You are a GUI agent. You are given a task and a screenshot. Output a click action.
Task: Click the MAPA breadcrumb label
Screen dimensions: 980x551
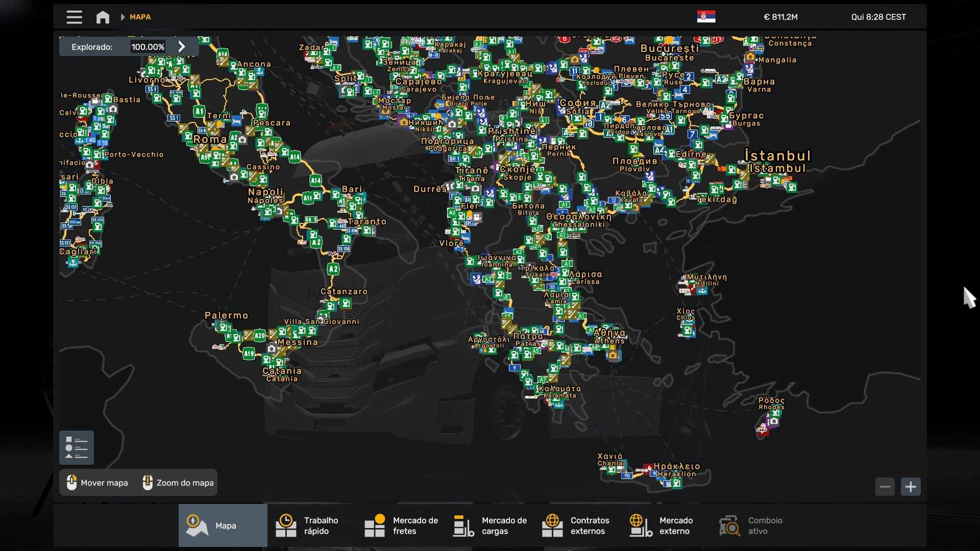point(140,17)
